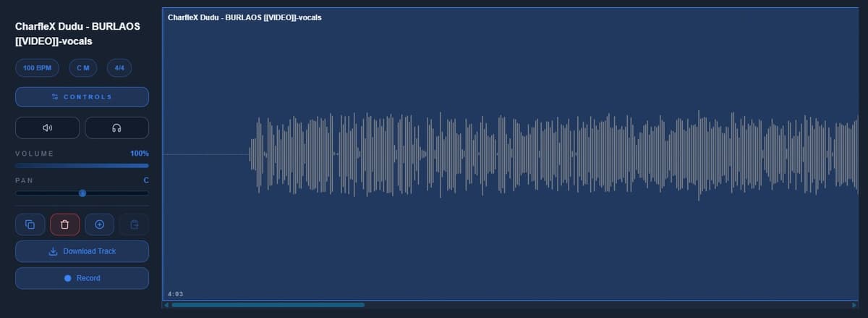Click the 4/4 time signature badge
868x318 pixels.
[119, 68]
